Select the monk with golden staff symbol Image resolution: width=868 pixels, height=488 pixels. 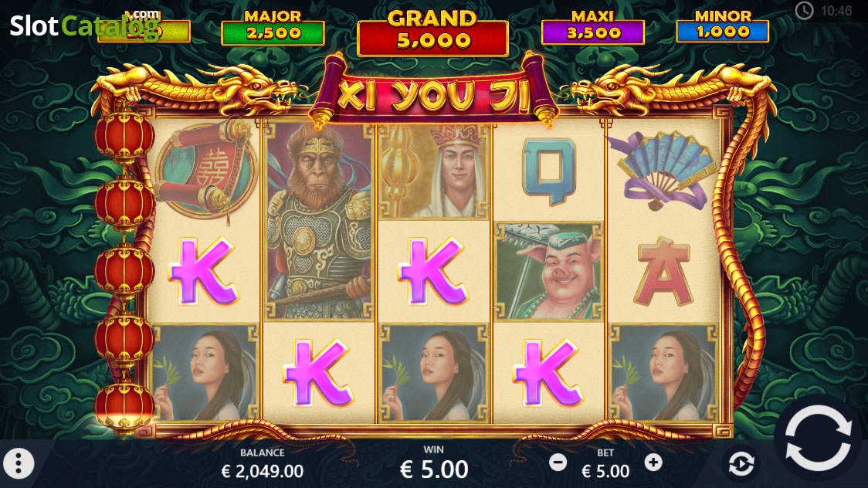point(433,171)
